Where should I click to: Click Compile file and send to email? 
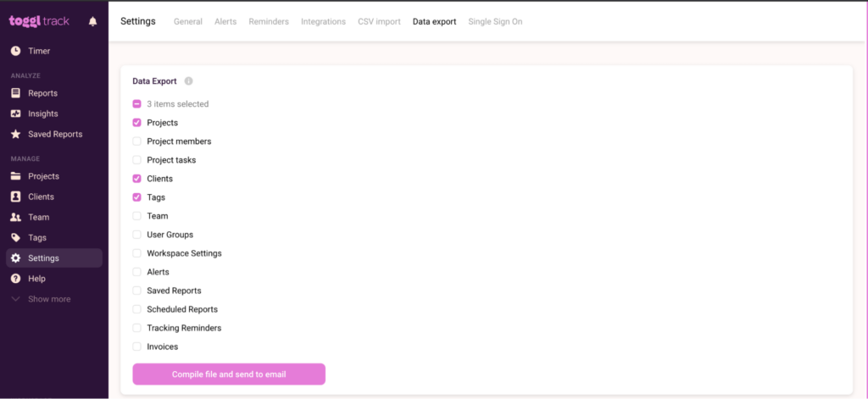pyautogui.click(x=229, y=374)
